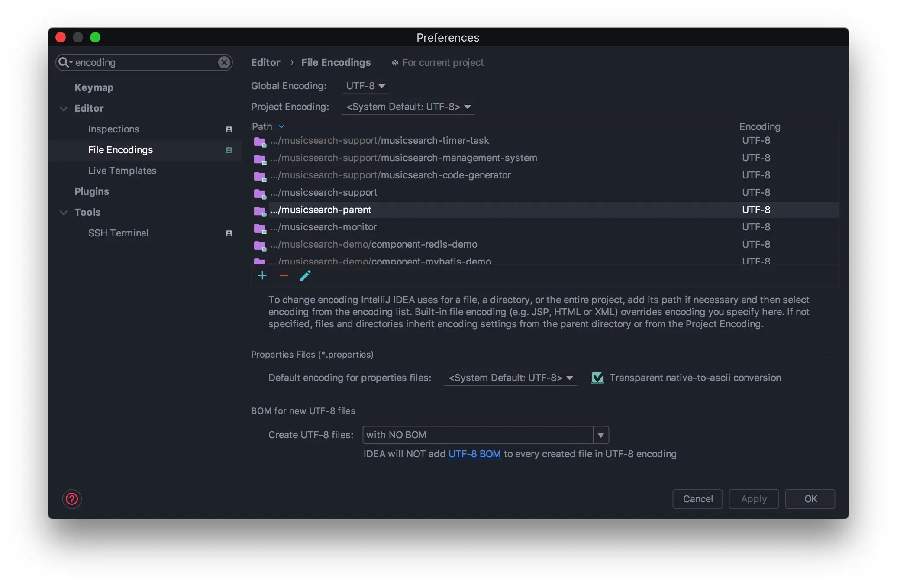Screen dimensions: 897x588
Task: Click the pencil edit encoding icon
Action: [306, 276]
